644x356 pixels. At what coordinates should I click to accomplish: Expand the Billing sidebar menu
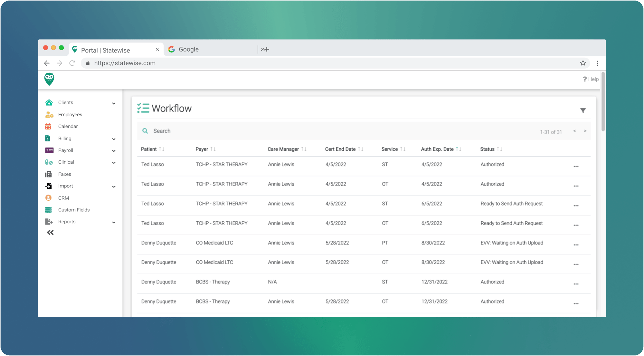click(114, 139)
